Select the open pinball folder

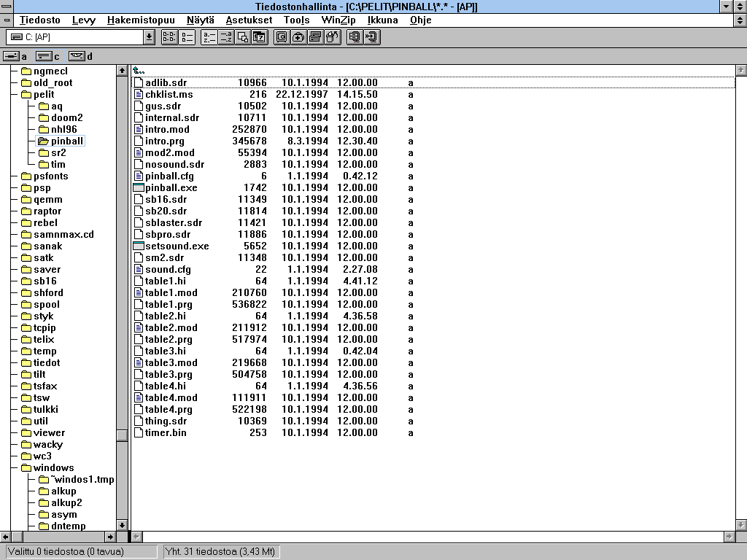[61, 141]
